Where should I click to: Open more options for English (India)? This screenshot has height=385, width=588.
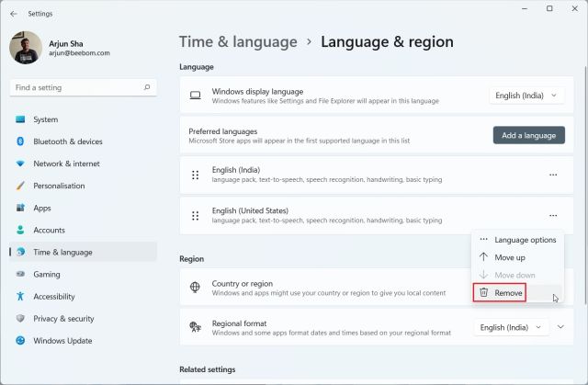pyautogui.click(x=553, y=175)
